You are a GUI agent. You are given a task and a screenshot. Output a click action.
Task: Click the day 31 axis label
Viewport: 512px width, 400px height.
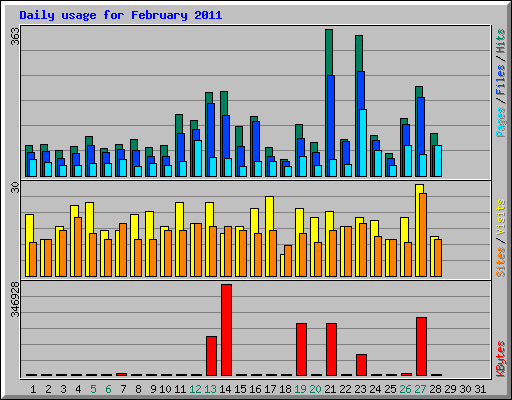480,389
